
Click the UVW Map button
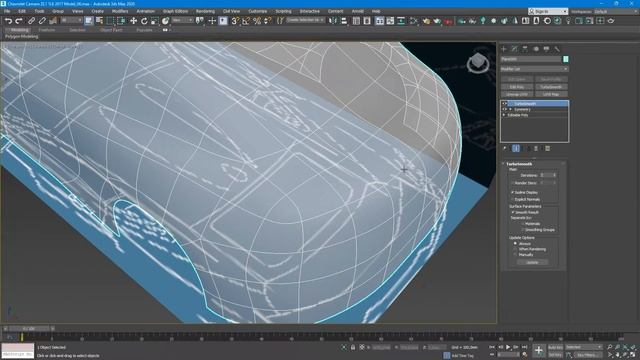point(551,94)
